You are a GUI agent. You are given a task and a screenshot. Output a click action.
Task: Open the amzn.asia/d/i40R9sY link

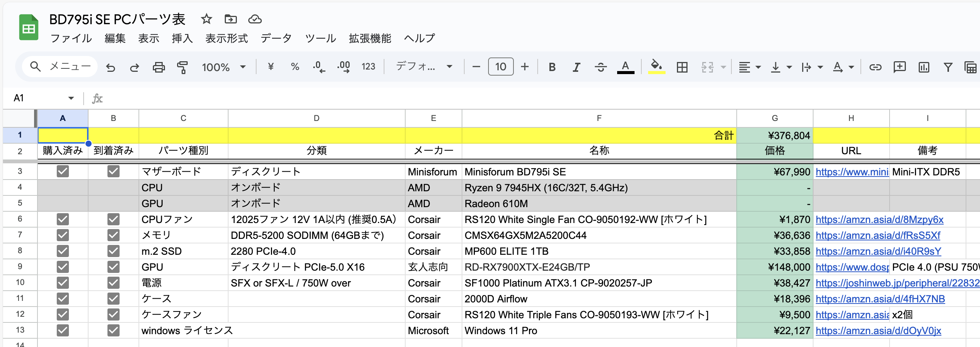879,252
